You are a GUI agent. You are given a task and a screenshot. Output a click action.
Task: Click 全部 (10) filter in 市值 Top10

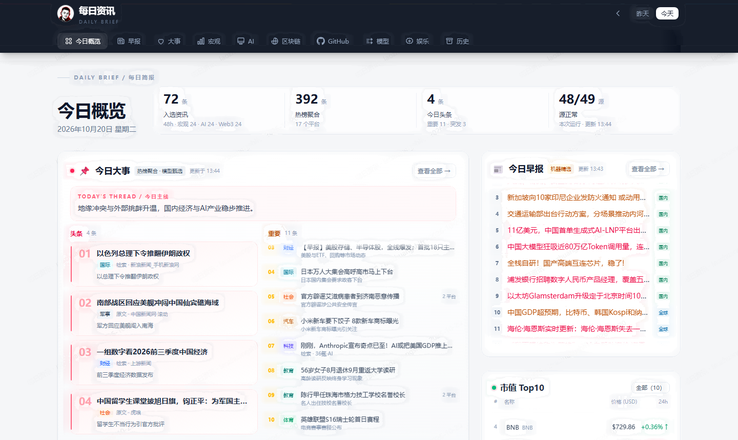pos(649,388)
